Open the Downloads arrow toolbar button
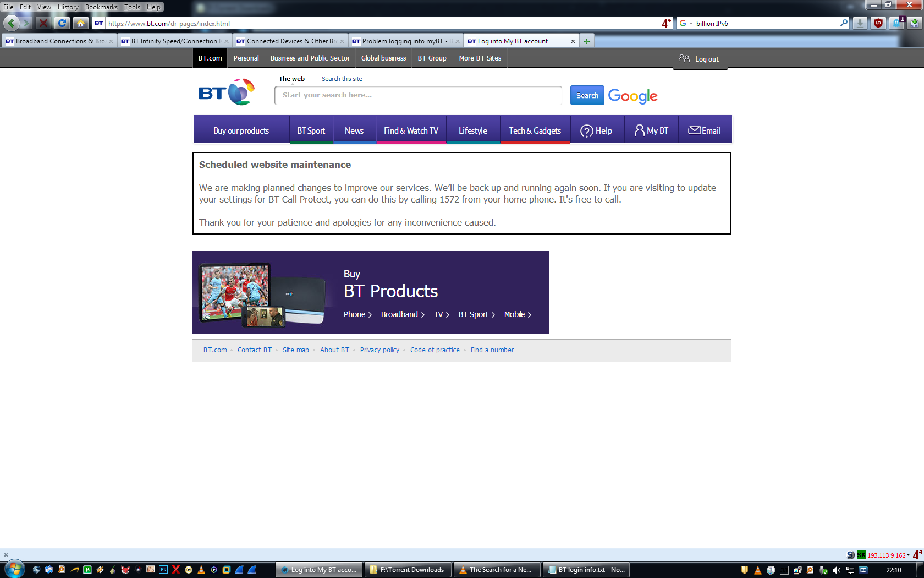The height and width of the screenshot is (578, 924). pos(860,23)
